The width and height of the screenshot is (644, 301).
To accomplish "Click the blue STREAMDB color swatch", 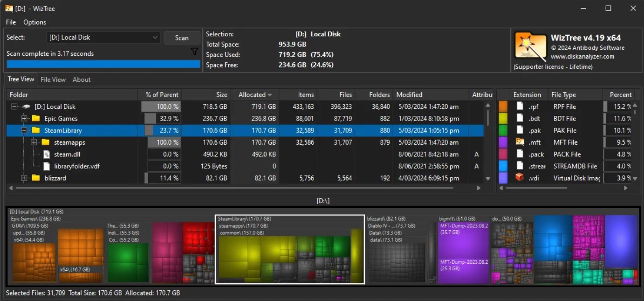I will [x=503, y=166].
